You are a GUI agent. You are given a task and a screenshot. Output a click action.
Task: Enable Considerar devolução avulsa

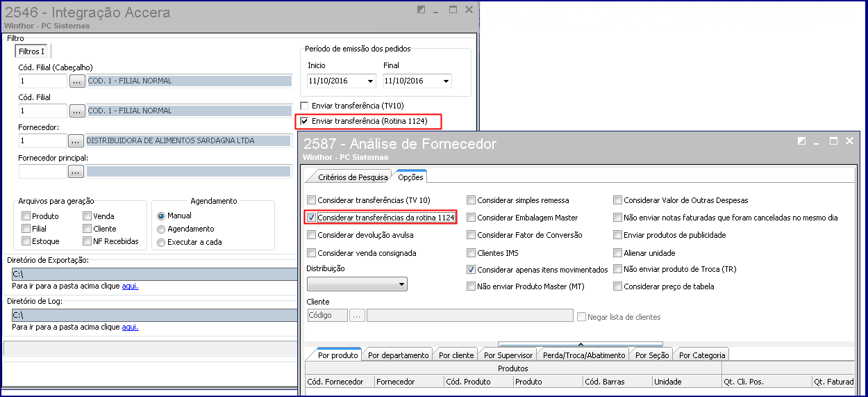pyautogui.click(x=311, y=235)
